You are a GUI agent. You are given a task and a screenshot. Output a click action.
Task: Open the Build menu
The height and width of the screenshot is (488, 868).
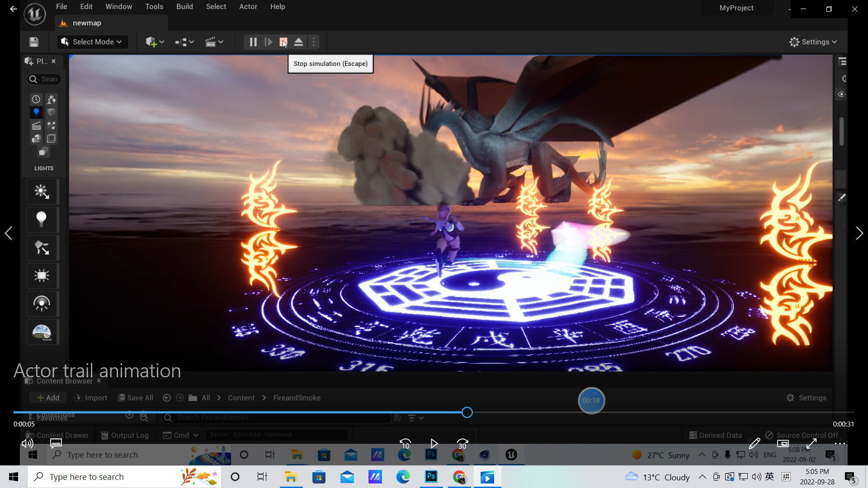click(184, 7)
